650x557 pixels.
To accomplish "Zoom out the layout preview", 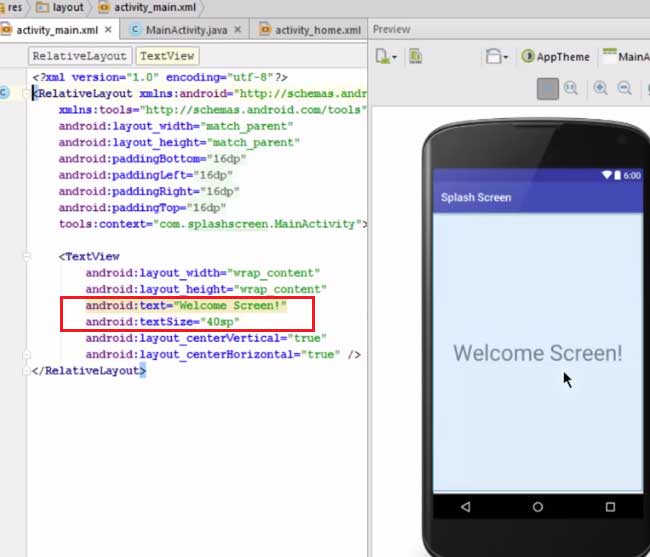I will (624, 88).
